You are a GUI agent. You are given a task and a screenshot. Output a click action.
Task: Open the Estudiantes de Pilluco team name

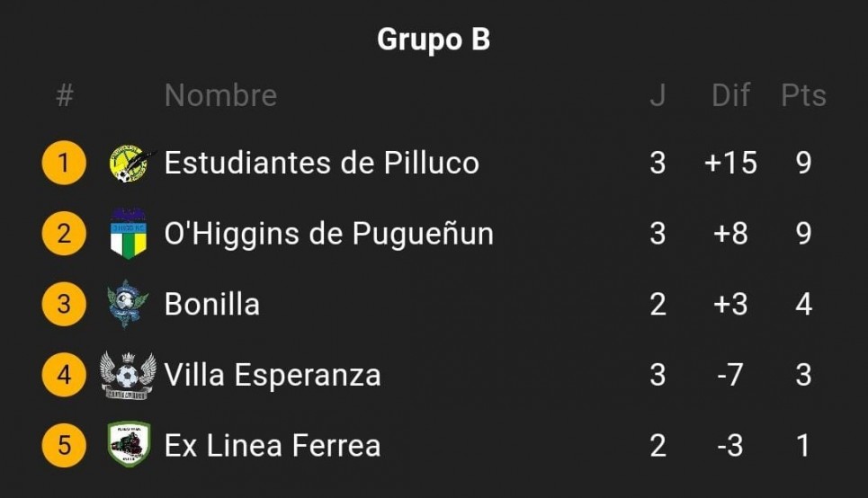322,163
